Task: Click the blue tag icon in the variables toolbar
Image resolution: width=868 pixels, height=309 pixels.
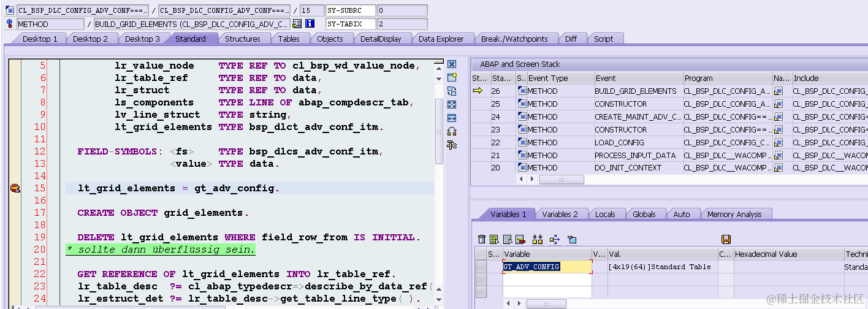Action: point(572,239)
